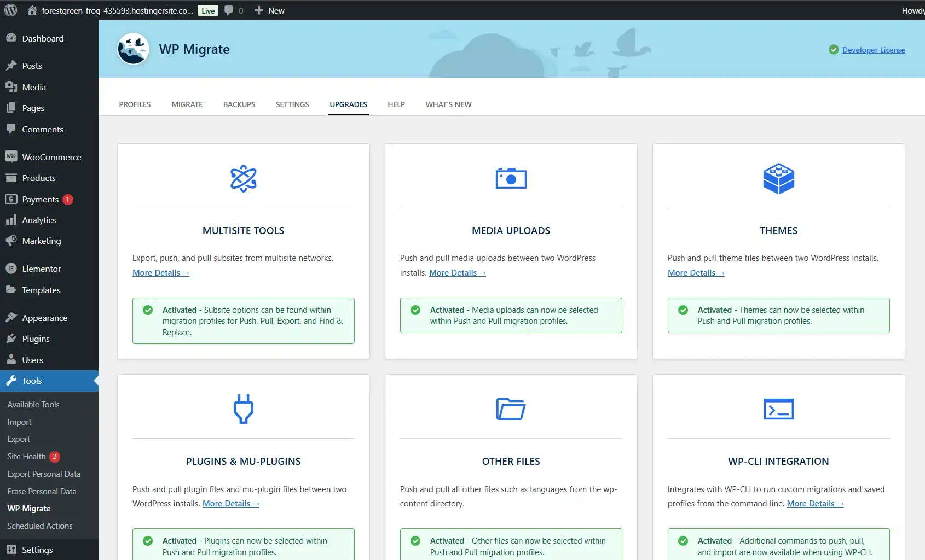Image resolution: width=925 pixels, height=560 pixels.
Task: Click the Activated check in Multisite Tools card
Action: (x=148, y=310)
